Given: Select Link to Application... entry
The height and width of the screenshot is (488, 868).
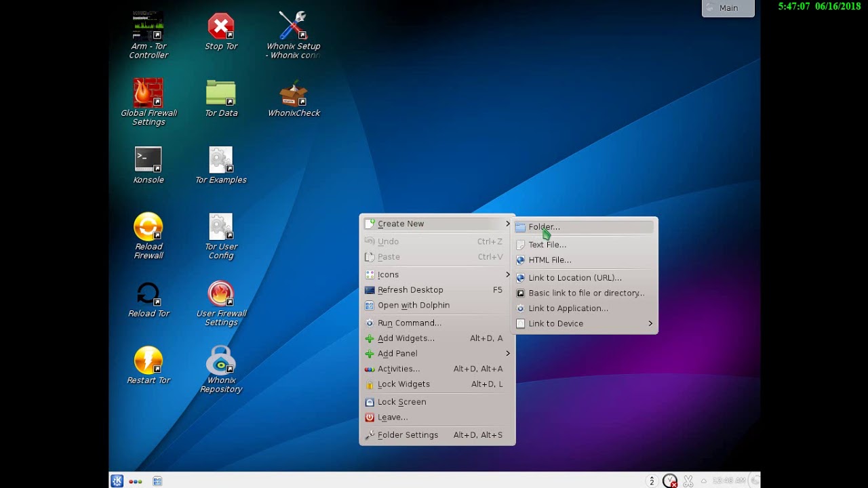Looking at the screenshot, I should [x=585, y=308].
